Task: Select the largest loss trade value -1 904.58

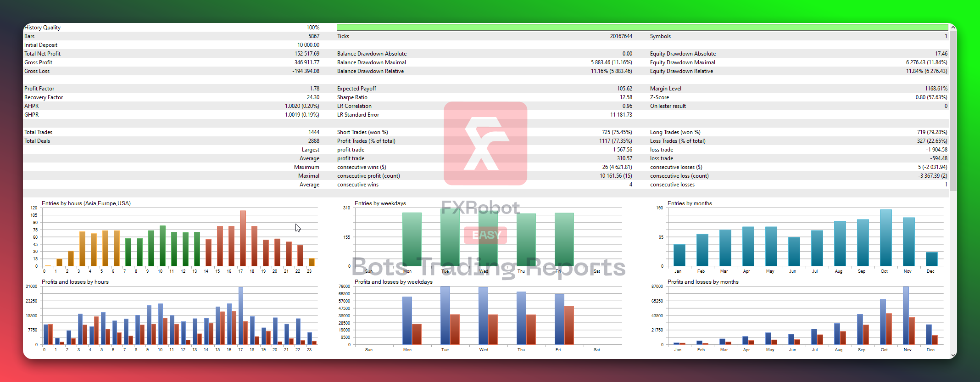Action: point(937,150)
